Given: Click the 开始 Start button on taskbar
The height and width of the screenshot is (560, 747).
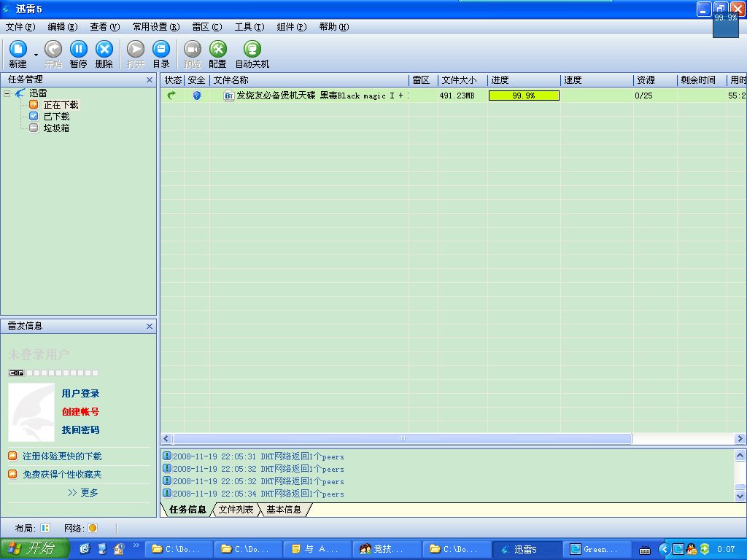Looking at the screenshot, I should pos(34,548).
